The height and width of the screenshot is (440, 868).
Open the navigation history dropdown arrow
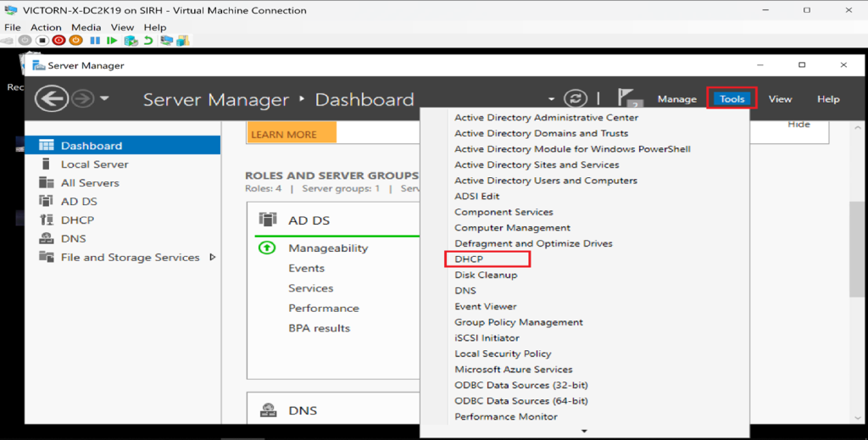click(104, 99)
